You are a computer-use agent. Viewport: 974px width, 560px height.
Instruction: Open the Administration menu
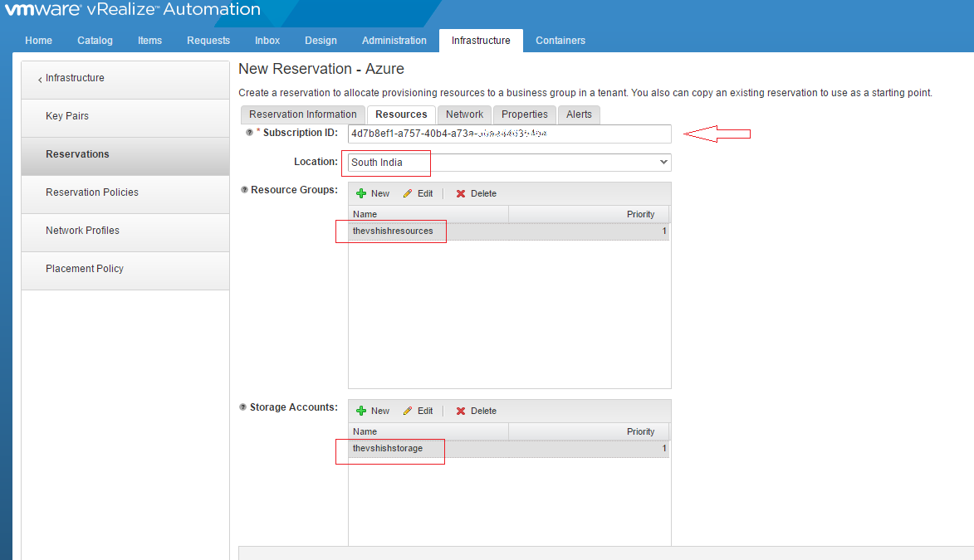(x=394, y=40)
